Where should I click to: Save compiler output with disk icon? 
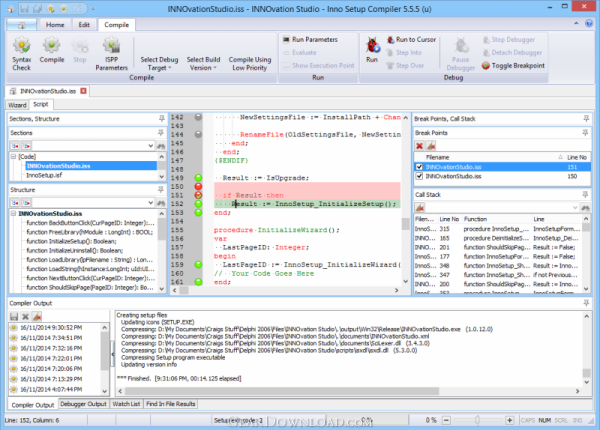14,316
